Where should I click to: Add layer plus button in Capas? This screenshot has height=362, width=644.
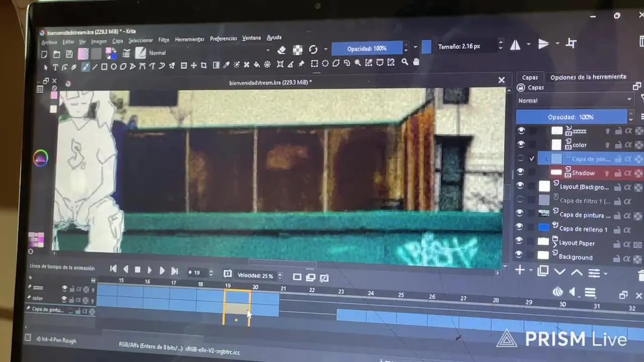coord(520,270)
